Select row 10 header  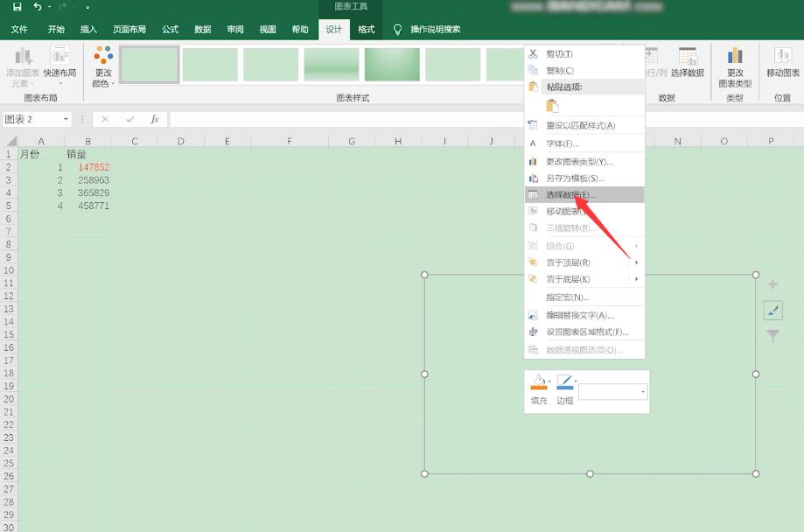coord(9,269)
